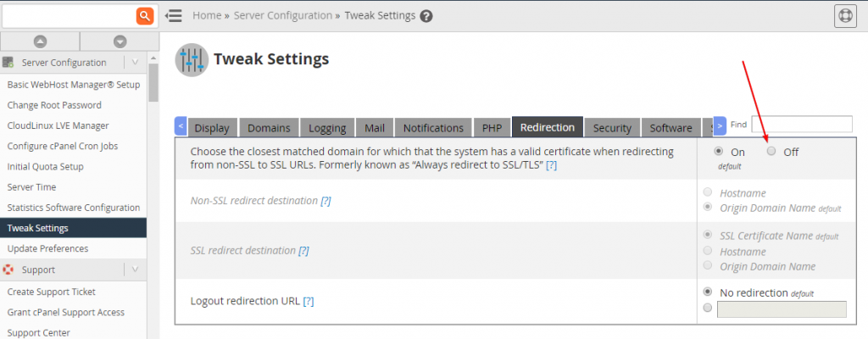
Task: Open Tweak Settings help question mark icon
Action: [x=426, y=16]
